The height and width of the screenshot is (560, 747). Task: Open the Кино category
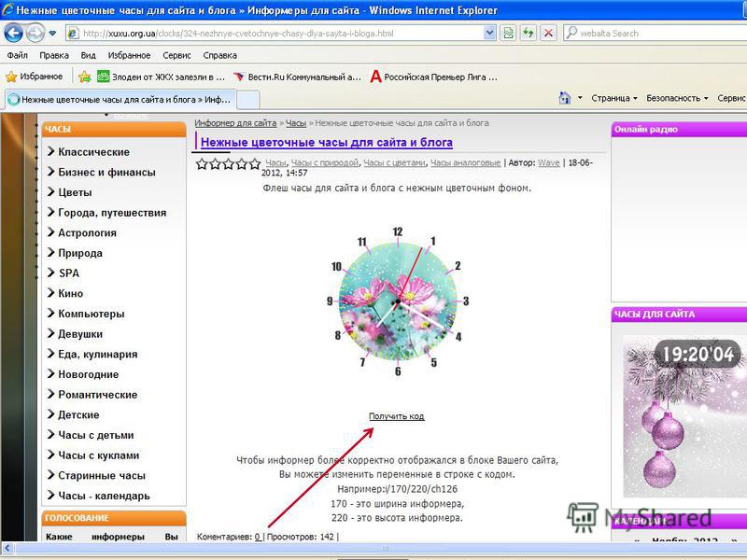point(71,293)
